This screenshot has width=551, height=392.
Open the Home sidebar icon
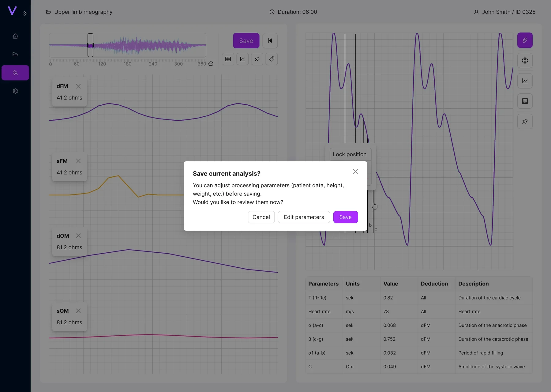pyautogui.click(x=15, y=36)
